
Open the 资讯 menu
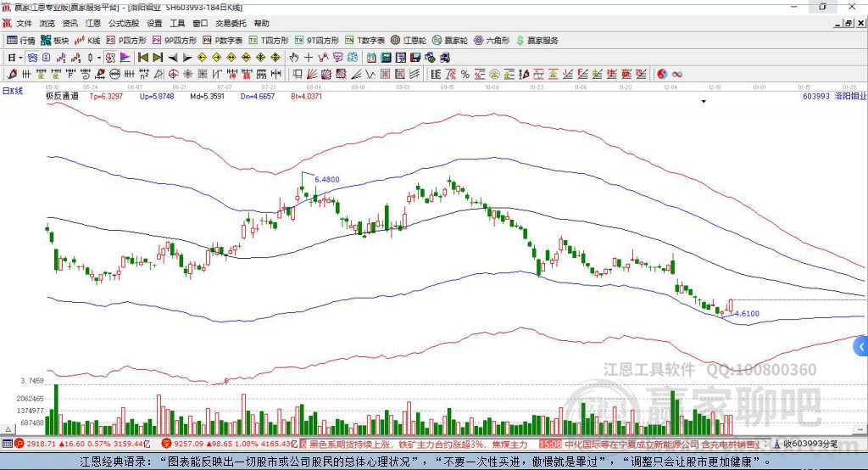point(70,23)
